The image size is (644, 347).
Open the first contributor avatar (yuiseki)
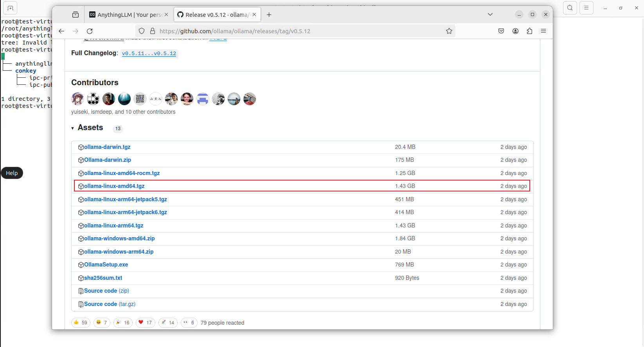(x=77, y=99)
